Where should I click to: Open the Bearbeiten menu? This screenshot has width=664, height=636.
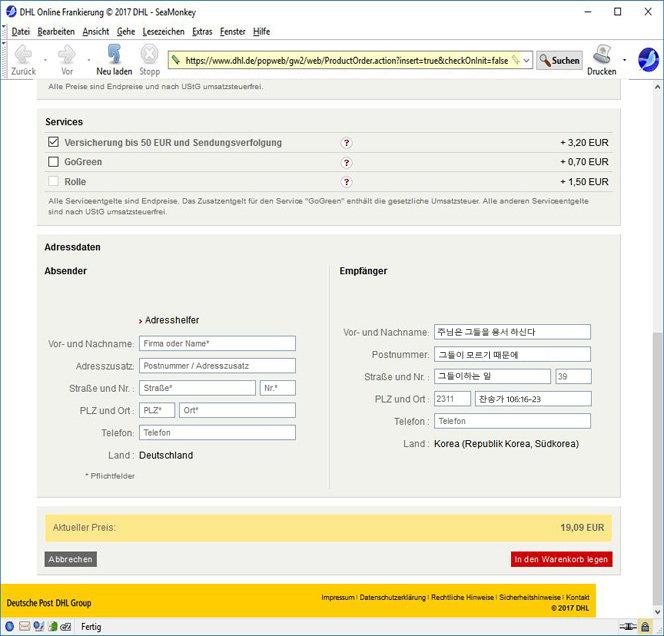point(56,31)
